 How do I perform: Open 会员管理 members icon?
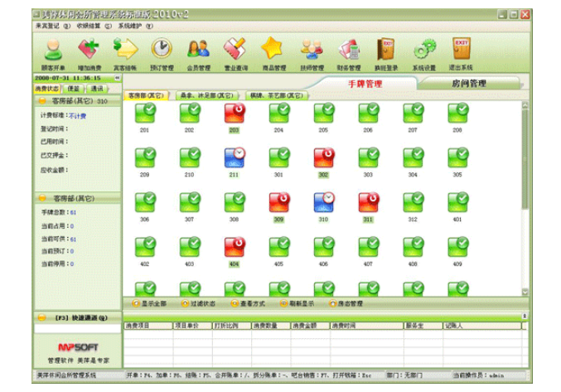[x=198, y=52]
